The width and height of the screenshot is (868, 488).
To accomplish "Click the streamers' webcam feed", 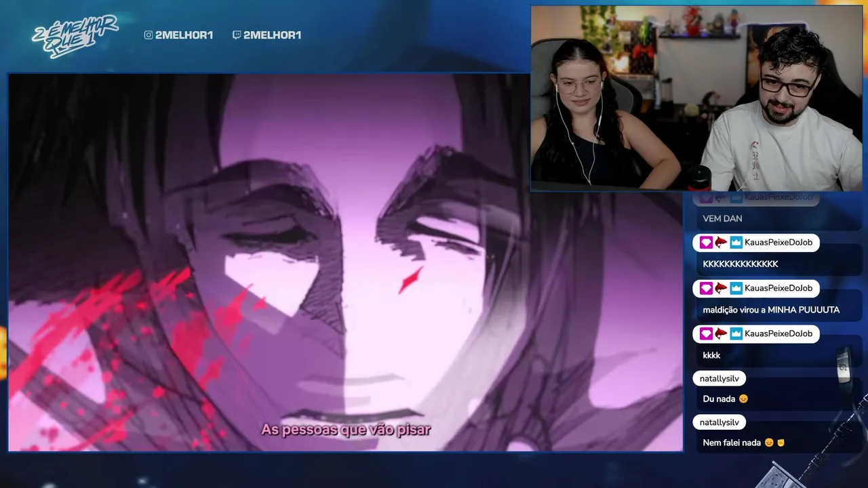I will pyautogui.click(x=696, y=98).
